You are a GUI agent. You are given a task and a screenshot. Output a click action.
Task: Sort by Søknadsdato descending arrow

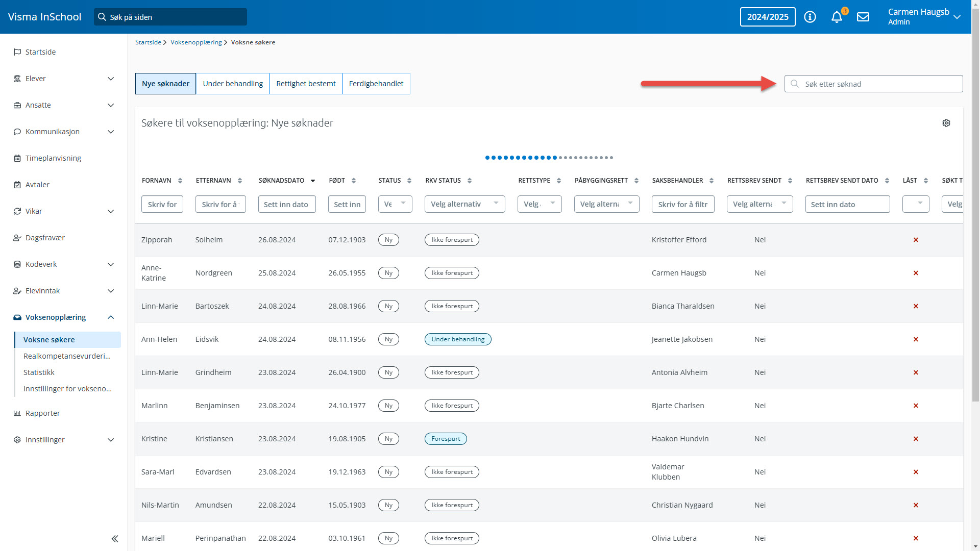(x=313, y=181)
